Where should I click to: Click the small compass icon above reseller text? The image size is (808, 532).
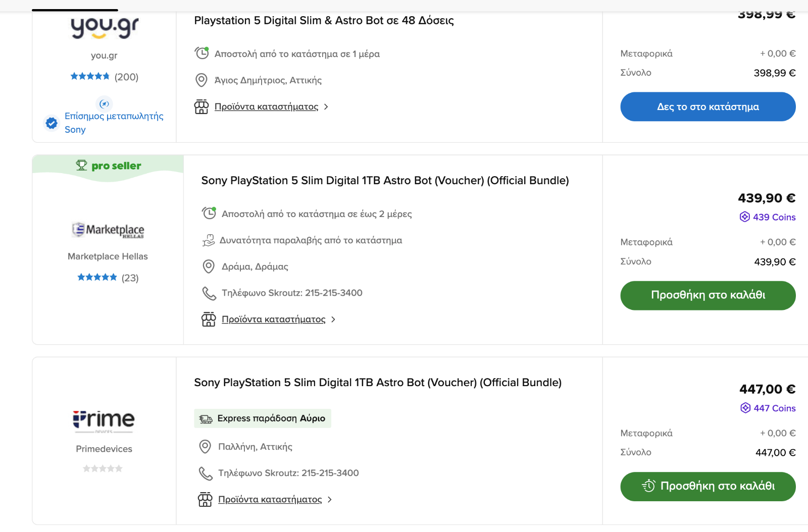(104, 103)
